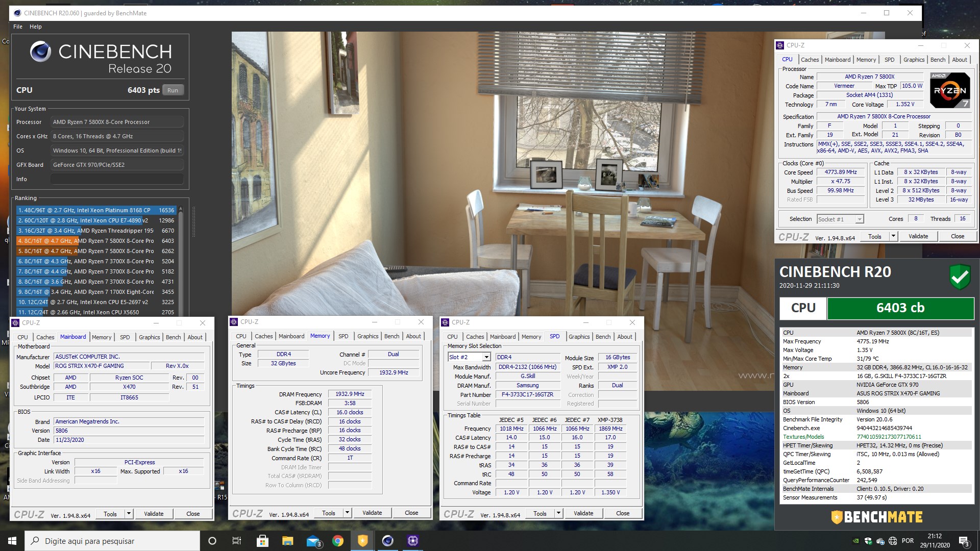Click Tools button in SPD CPU-Z window

(x=540, y=513)
